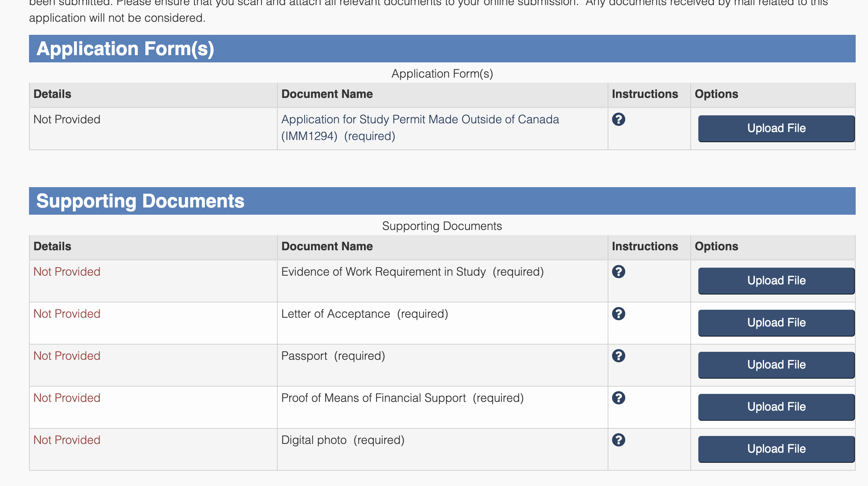Upload Proof of Means of Financial Support
This screenshot has height=486, width=868.
[776, 407]
